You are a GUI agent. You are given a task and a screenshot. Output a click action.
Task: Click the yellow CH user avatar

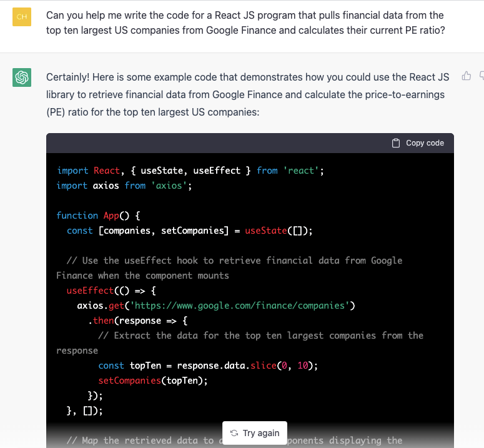tap(22, 17)
